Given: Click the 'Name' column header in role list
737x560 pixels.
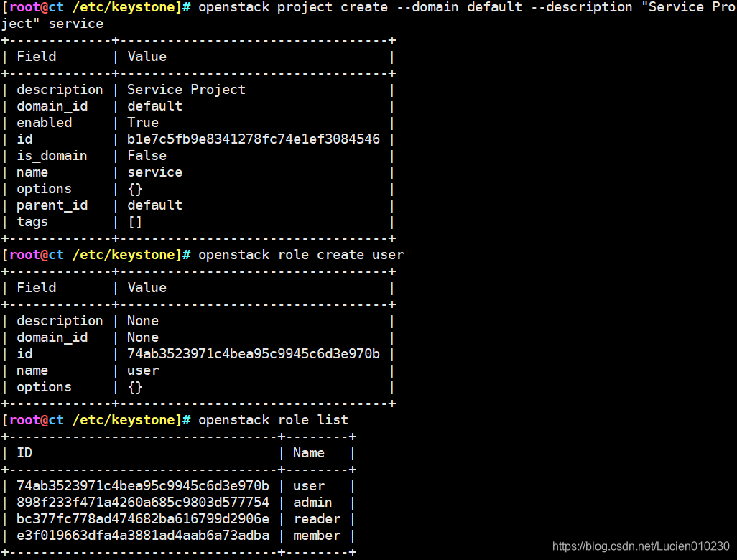Looking at the screenshot, I should (309, 452).
